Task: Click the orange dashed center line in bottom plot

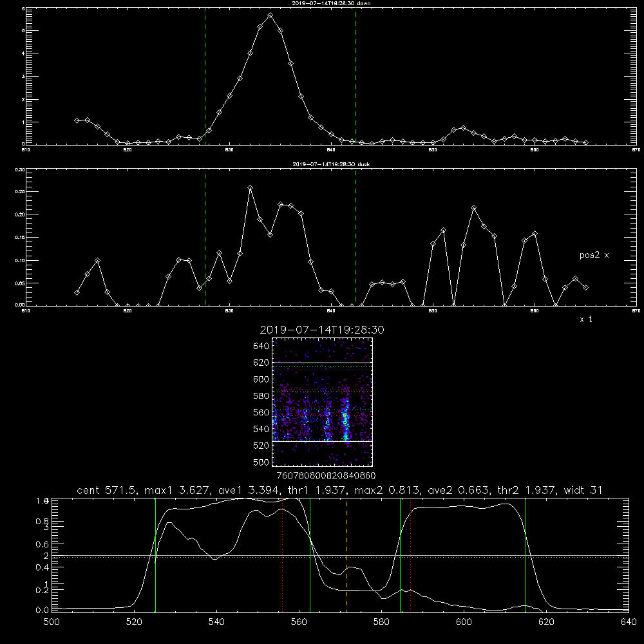Action: click(346, 554)
